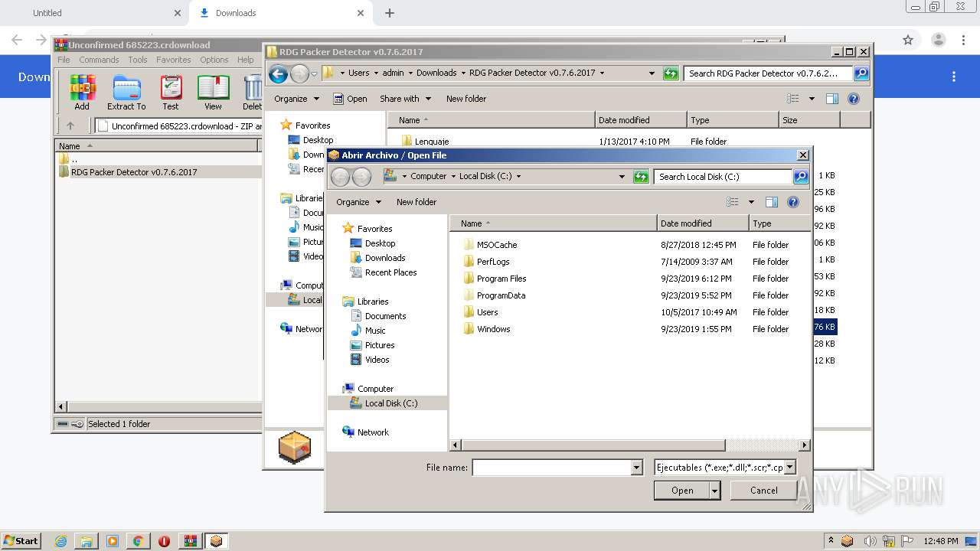Click the help icon in RDG Packer Detector window
The width and height of the screenshot is (980, 551).
click(x=854, y=99)
